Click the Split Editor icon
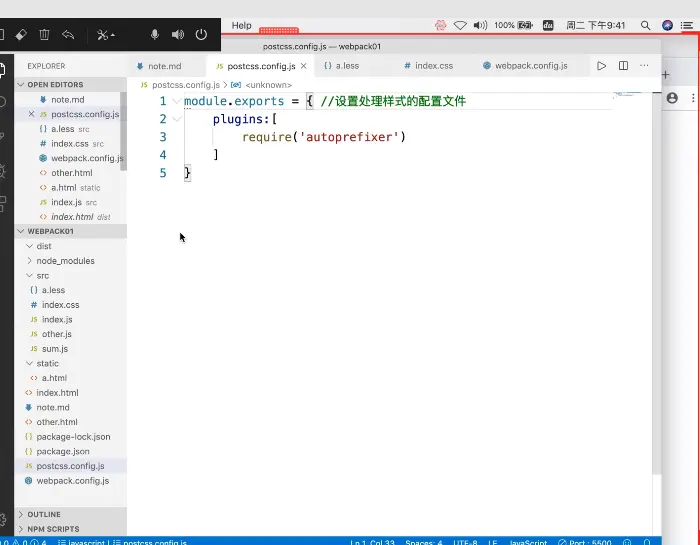This screenshot has width=700, height=545. point(624,66)
